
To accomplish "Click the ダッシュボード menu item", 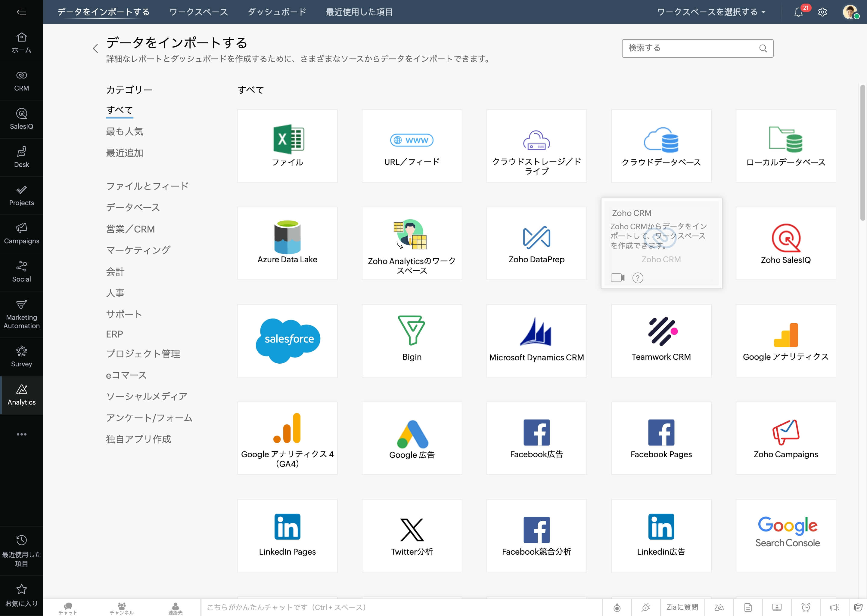I will (x=276, y=11).
